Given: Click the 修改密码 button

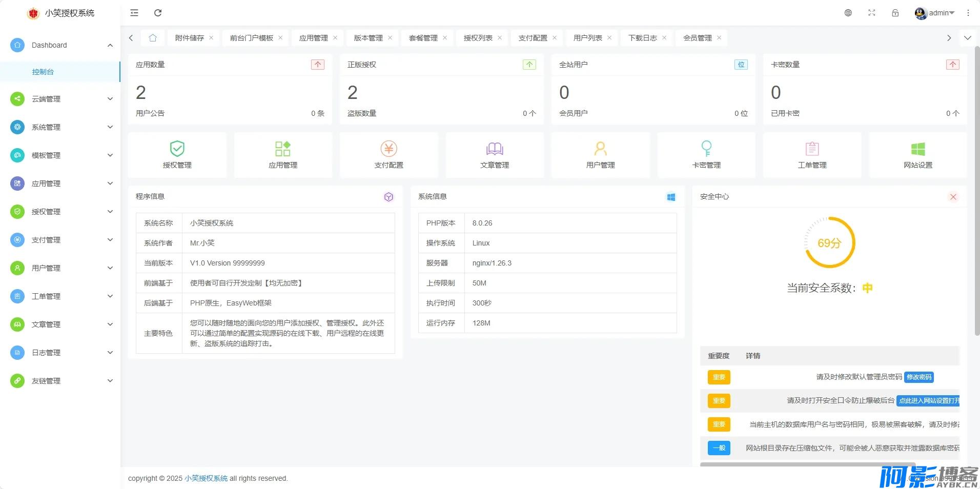Looking at the screenshot, I should tap(918, 377).
